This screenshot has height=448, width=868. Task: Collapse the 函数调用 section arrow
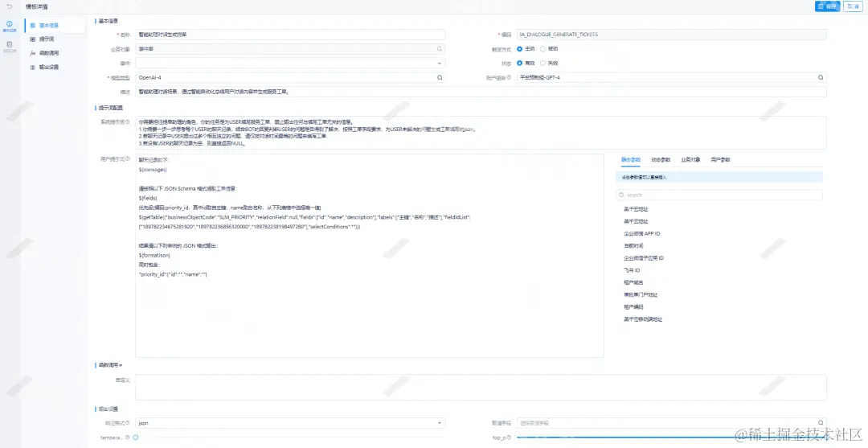[121, 365]
